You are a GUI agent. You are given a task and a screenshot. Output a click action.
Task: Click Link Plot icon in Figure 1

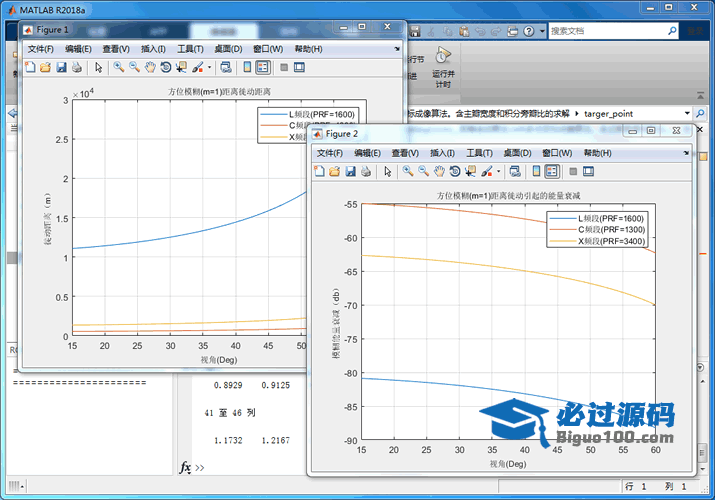pyautogui.click(x=226, y=67)
